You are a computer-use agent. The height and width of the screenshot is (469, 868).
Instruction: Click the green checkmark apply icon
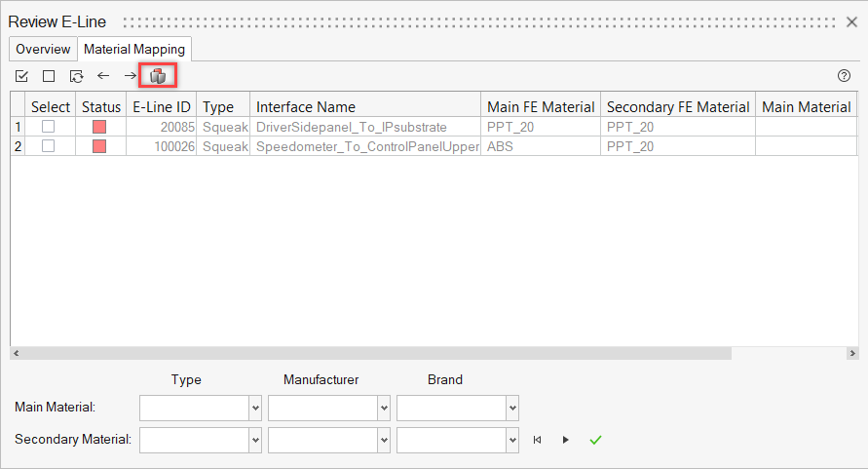pos(595,440)
